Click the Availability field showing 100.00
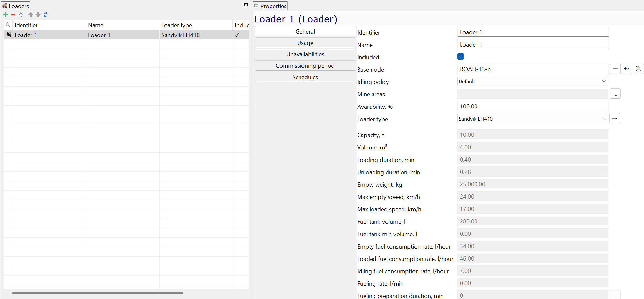Viewport: 644px width, 299px height. click(533, 106)
